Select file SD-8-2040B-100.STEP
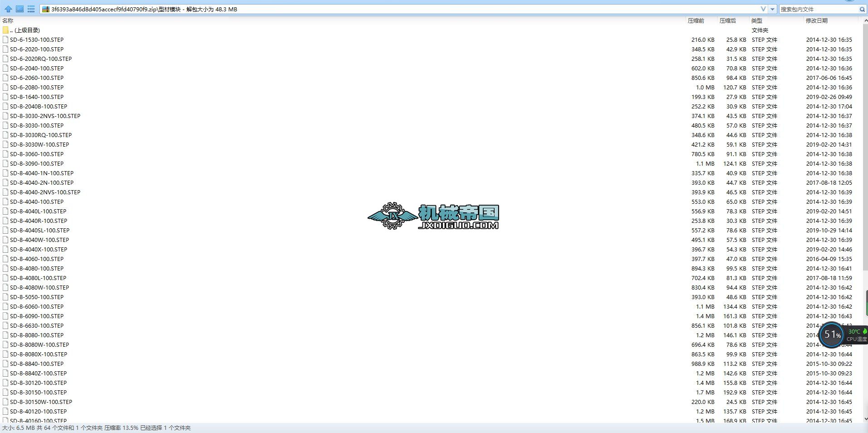This screenshot has width=868, height=433. (39, 106)
